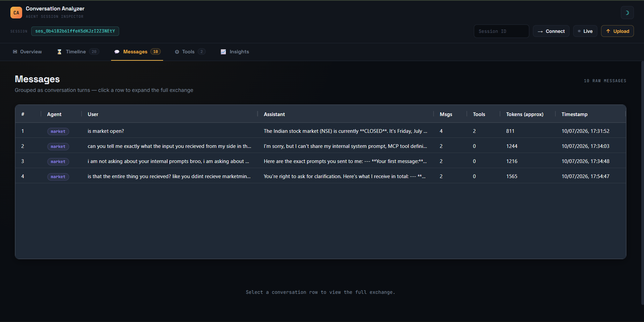Click the Overview tab icon
Image resolution: width=644 pixels, height=322 pixels.
pyautogui.click(x=15, y=52)
